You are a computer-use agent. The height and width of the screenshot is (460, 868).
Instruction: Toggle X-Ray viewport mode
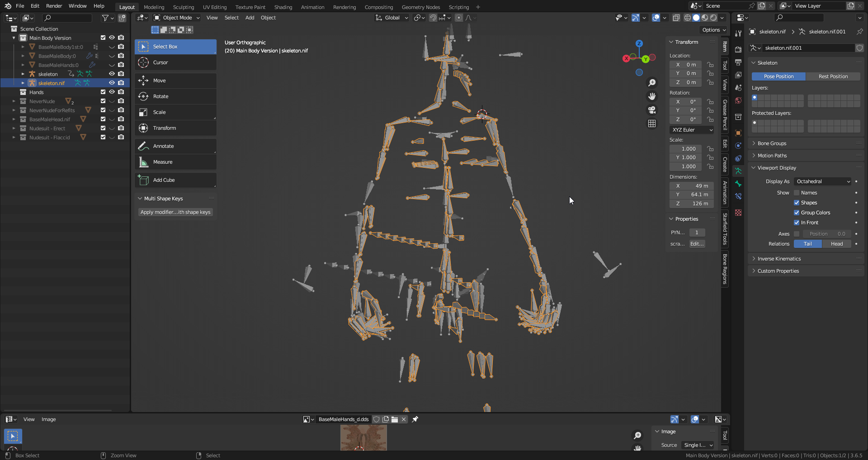pos(676,18)
